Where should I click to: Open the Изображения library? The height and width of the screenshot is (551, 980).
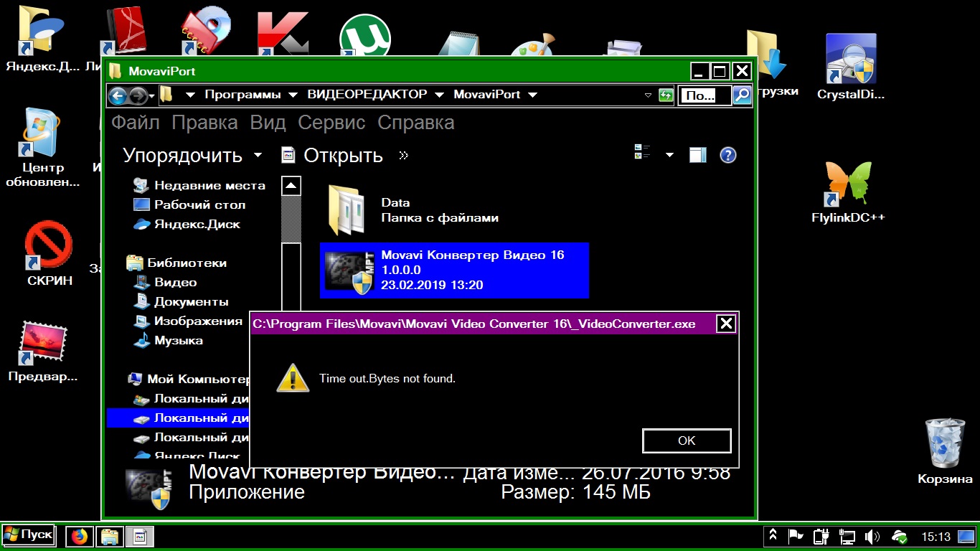pos(188,321)
